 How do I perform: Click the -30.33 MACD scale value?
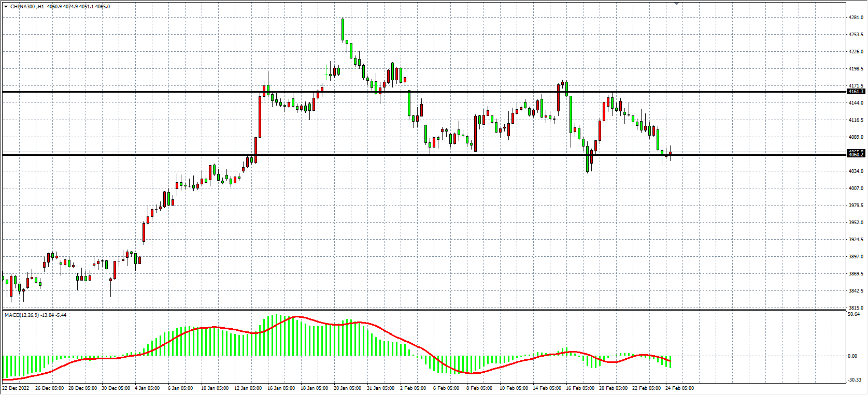pyautogui.click(x=854, y=380)
